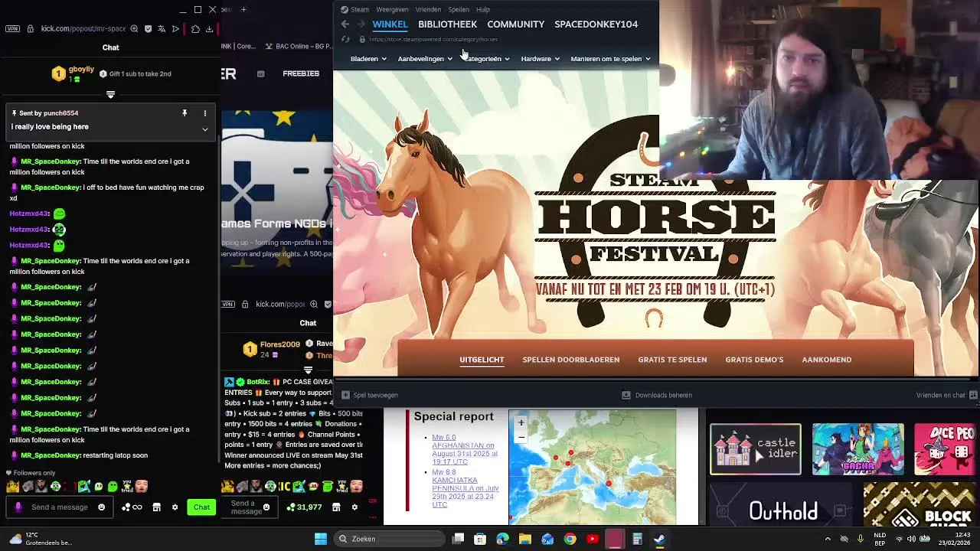Open Vrienden en chat panel
The width and height of the screenshot is (980, 551).
click(x=946, y=395)
